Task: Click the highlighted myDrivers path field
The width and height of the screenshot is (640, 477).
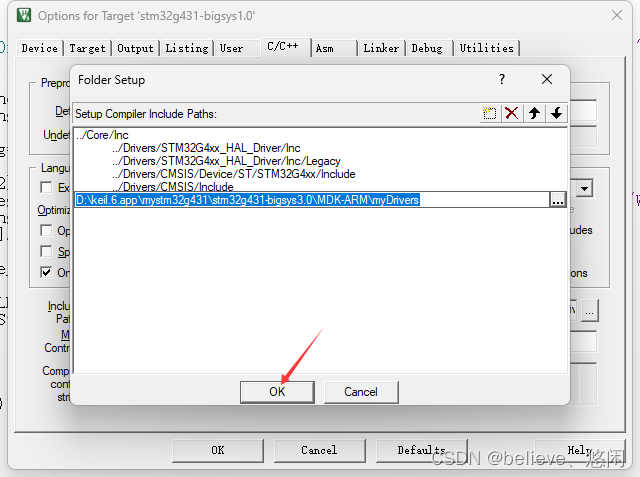Action: [312, 200]
